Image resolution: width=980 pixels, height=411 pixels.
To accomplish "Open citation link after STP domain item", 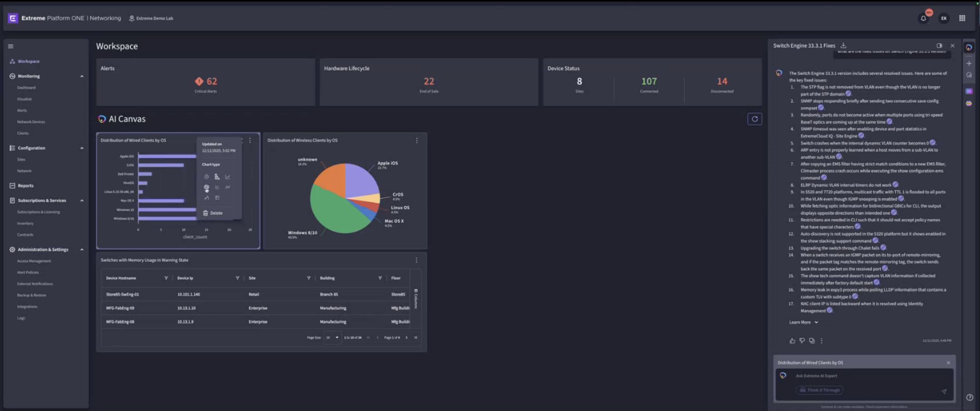I will (848, 93).
